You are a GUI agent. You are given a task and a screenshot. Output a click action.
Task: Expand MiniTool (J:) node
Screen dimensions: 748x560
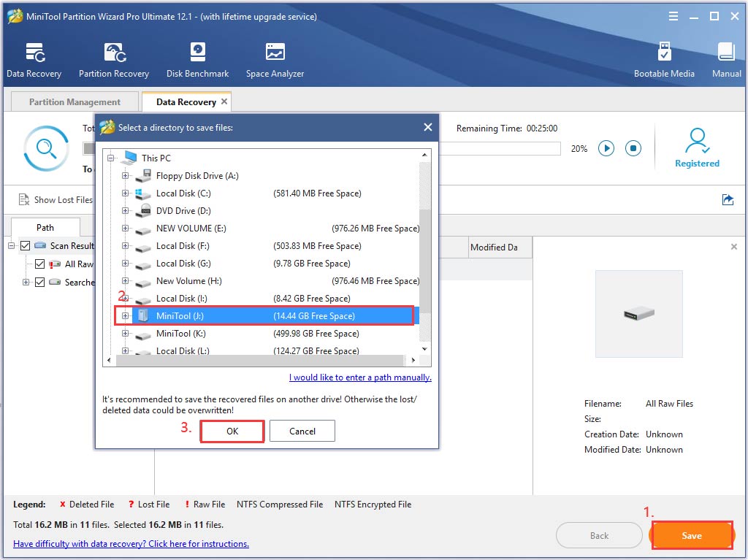(125, 315)
